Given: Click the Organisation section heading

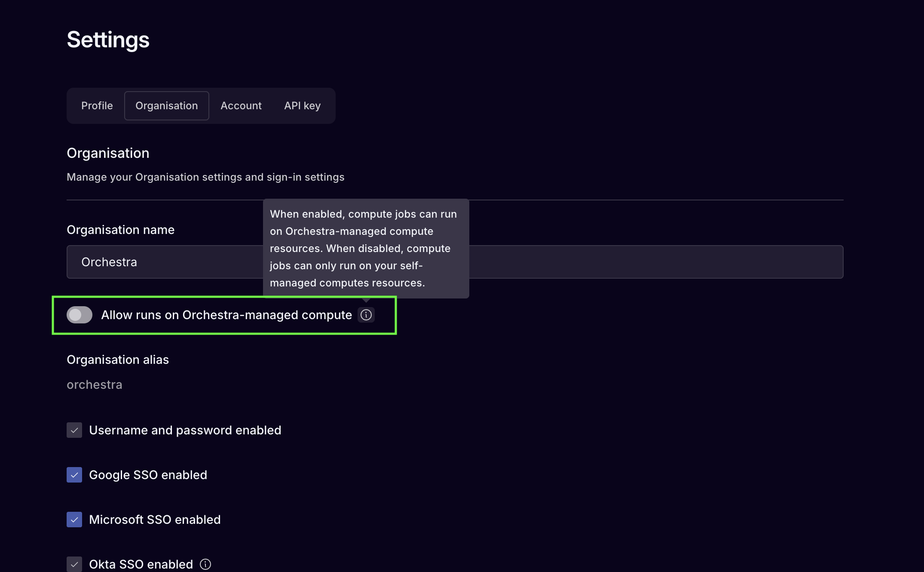Looking at the screenshot, I should (108, 153).
